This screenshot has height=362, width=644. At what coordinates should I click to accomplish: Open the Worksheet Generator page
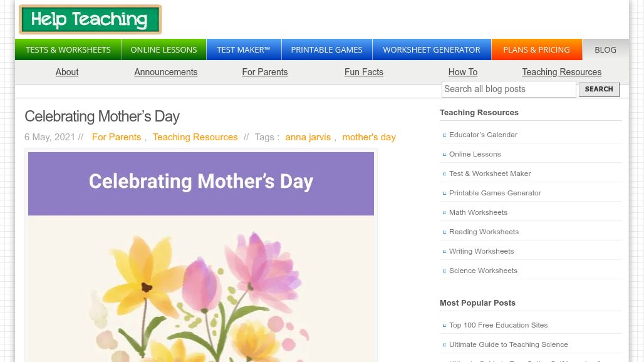432,49
